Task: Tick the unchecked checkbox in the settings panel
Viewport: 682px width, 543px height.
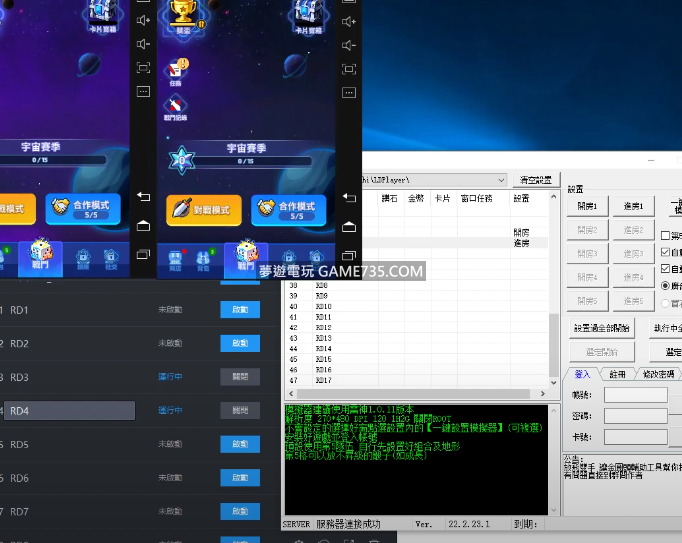Action: point(667,236)
